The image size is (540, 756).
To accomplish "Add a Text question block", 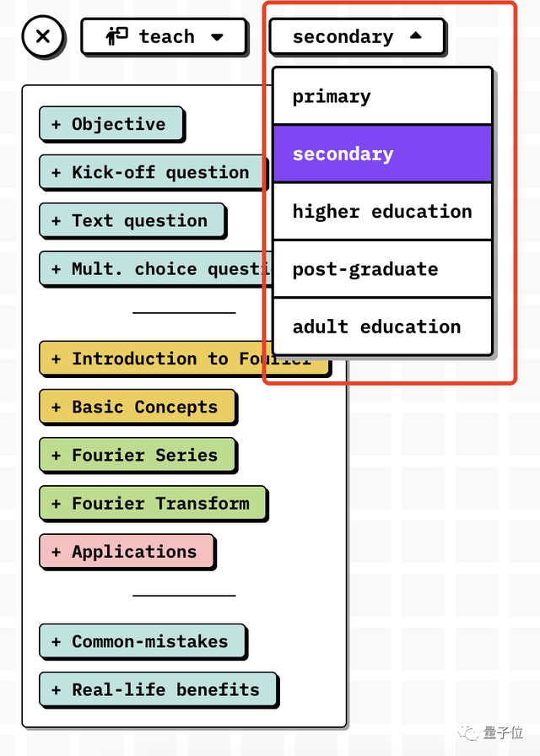I will point(131,220).
